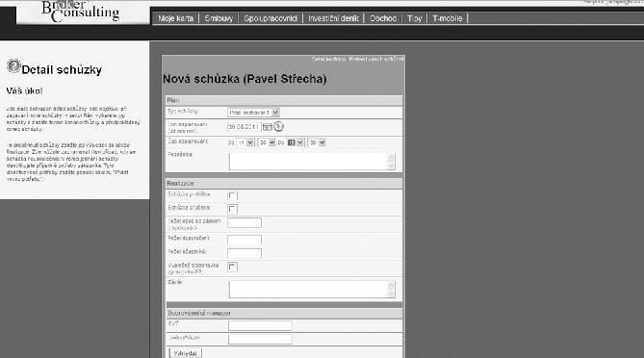
Task: Click the Závěr text area scrollbar
Action: pyautogui.click(x=391, y=290)
